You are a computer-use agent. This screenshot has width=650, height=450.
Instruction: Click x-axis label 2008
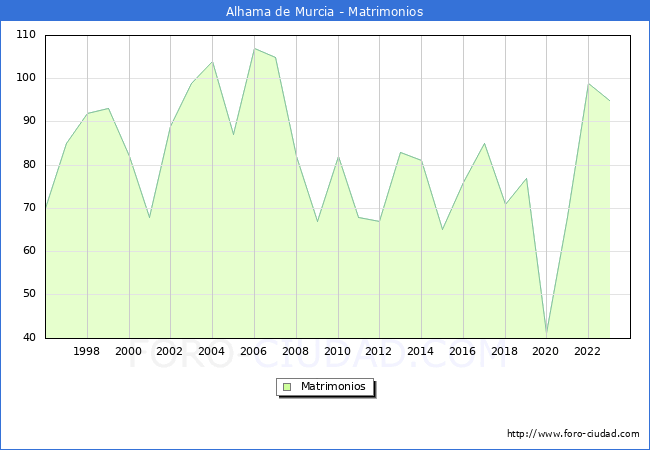pos(295,351)
